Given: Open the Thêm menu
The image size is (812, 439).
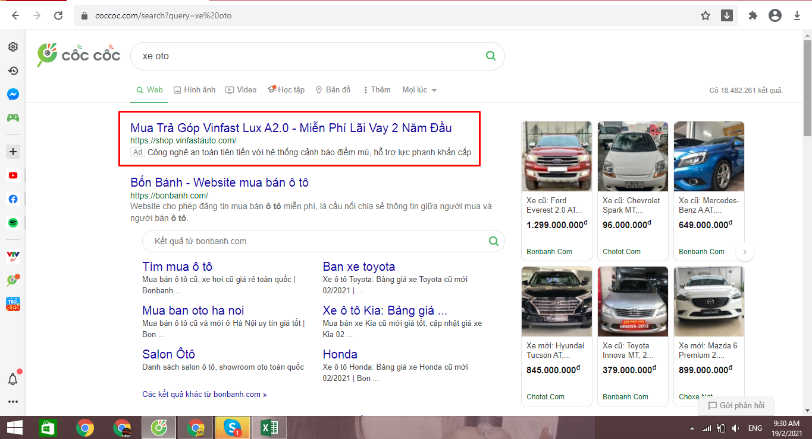Looking at the screenshot, I should (377, 90).
